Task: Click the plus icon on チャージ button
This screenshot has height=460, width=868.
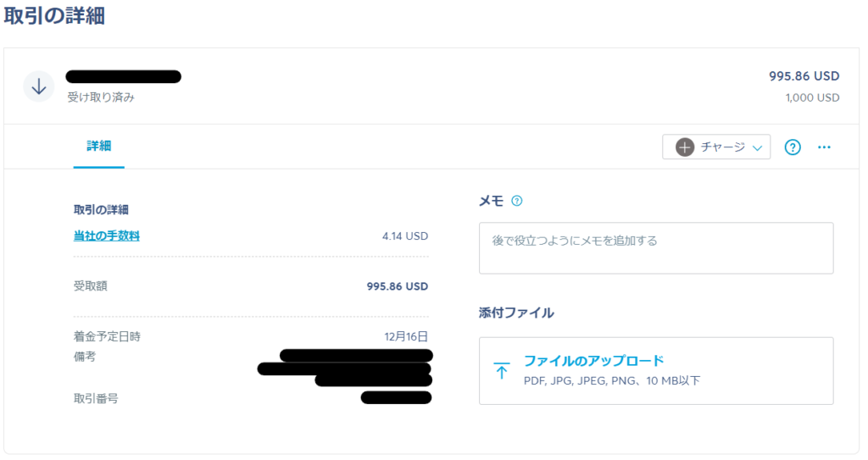Action: [685, 147]
